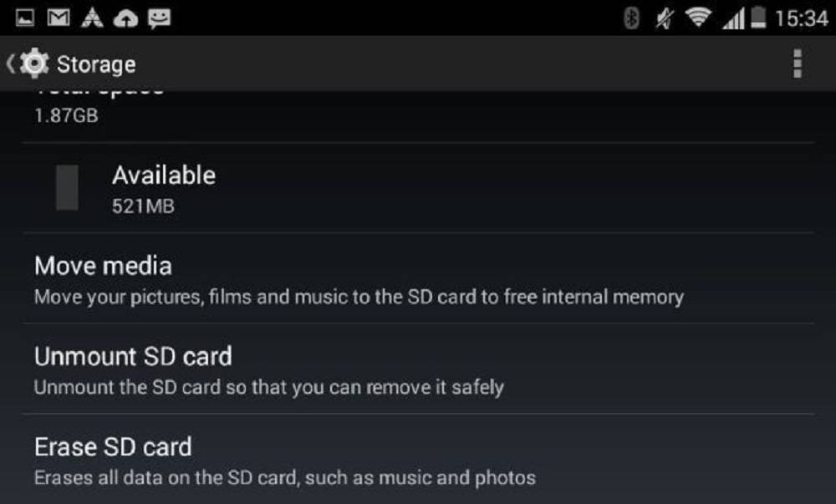Tap the cloud upload notification icon
This screenshot has width=836, height=504.
[x=126, y=18]
